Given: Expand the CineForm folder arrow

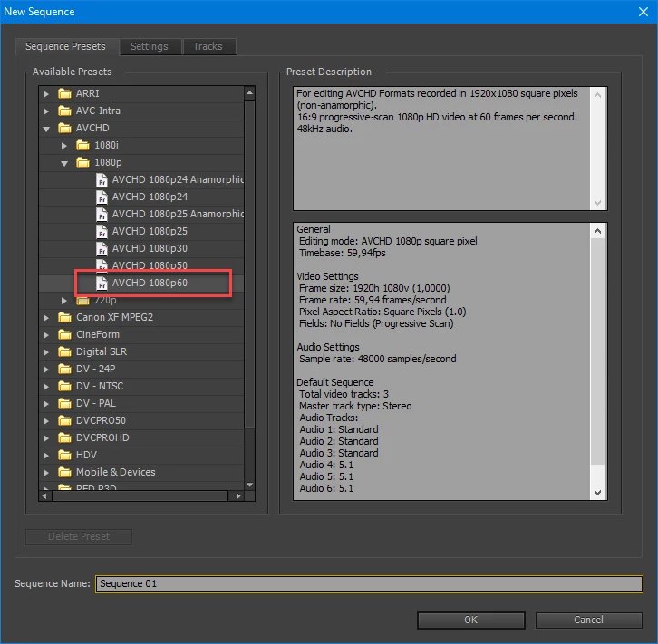Looking at the screenshot, I should tap(46, 335).
